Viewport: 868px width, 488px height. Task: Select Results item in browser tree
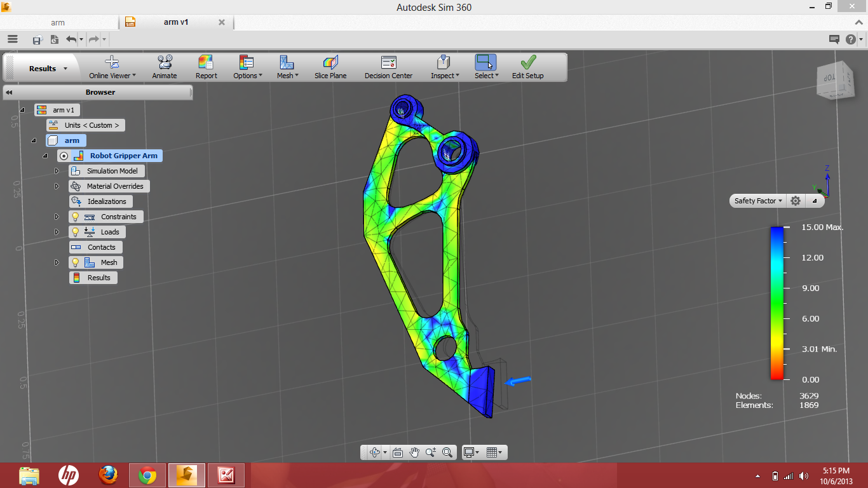93,278
